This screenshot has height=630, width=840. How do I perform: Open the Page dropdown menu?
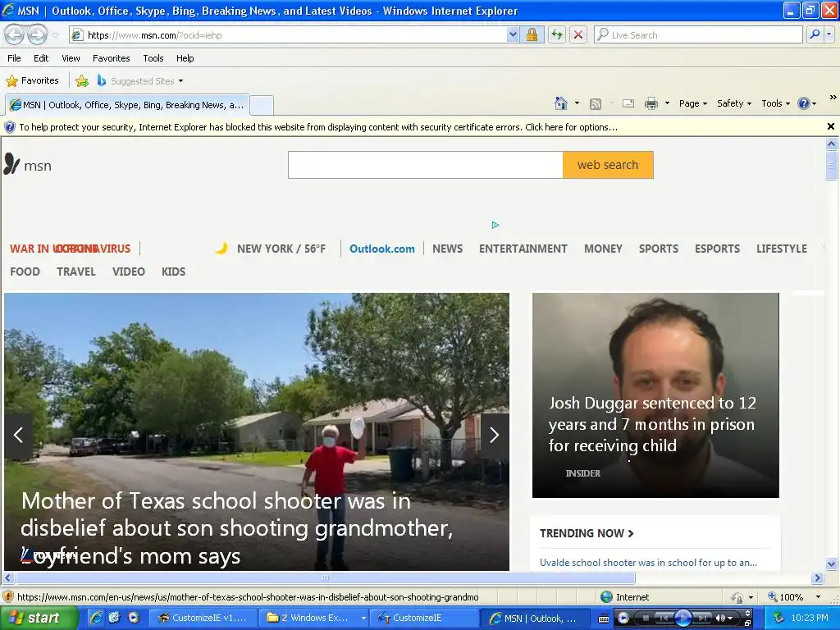tap(693, 103)
